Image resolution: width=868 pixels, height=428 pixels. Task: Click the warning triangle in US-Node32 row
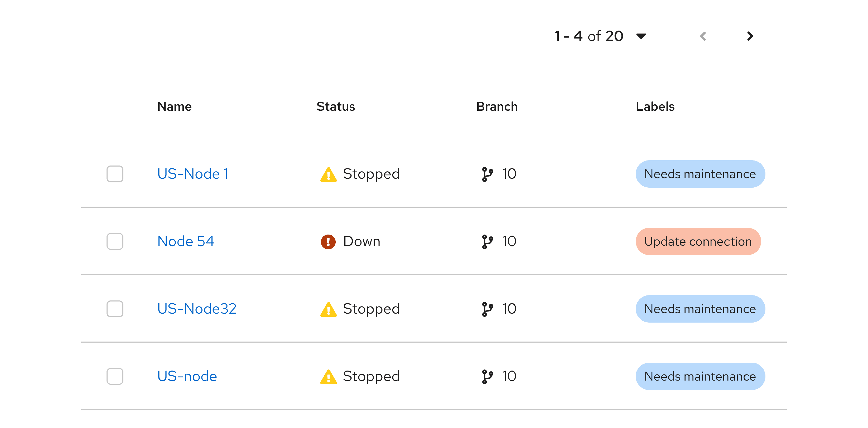click(x=328, y=309)
